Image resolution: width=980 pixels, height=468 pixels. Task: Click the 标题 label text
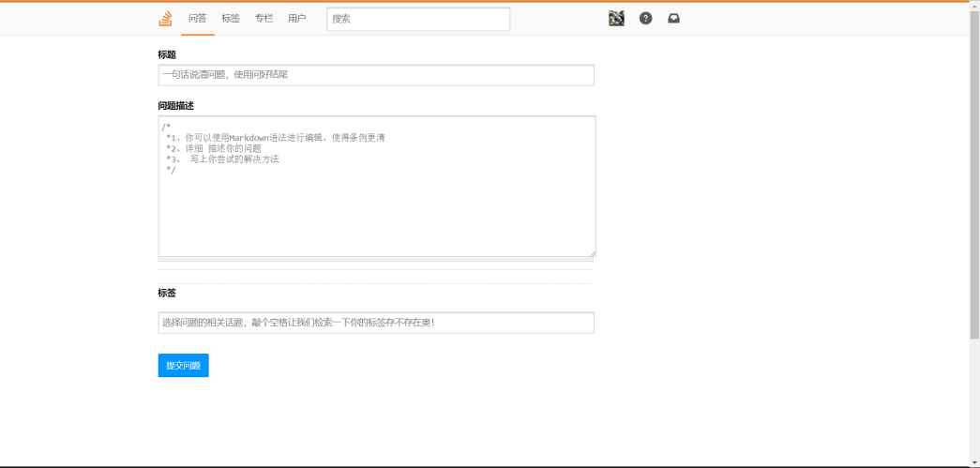click(167, 55)
